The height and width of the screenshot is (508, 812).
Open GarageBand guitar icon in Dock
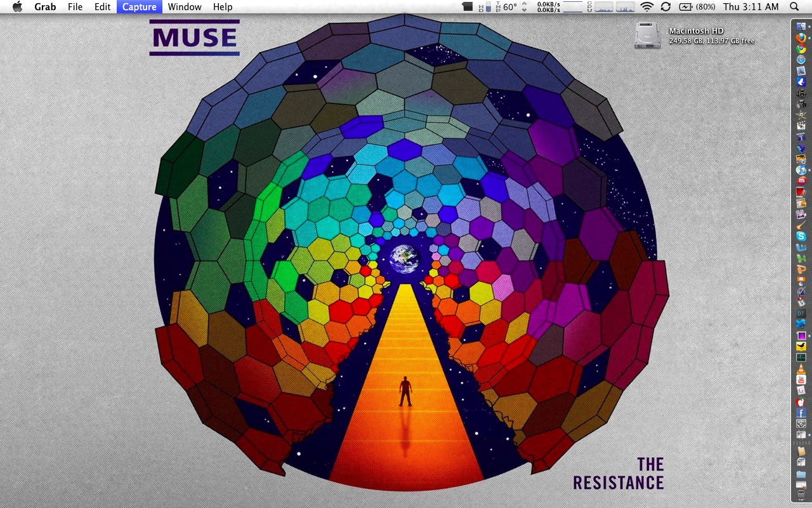801,225
